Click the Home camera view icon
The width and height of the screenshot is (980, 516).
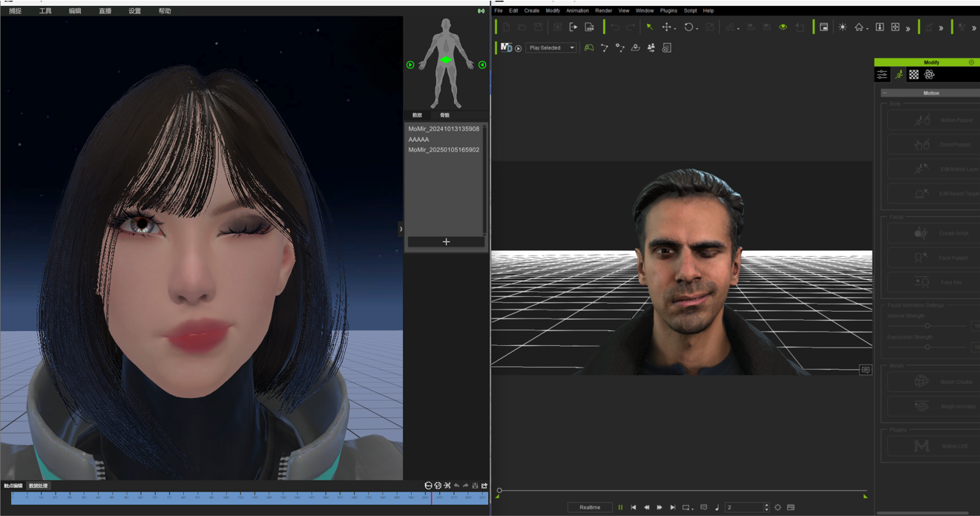point(858,27)
